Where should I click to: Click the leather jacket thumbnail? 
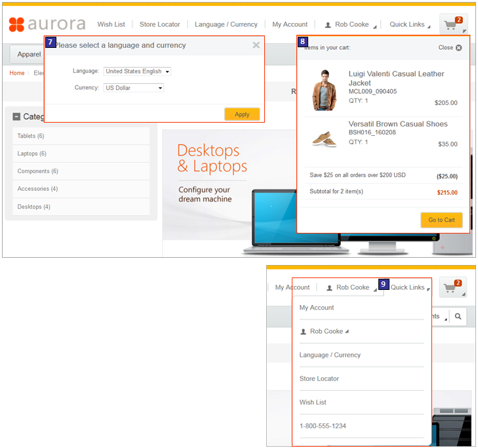click(x=325, y=91)
